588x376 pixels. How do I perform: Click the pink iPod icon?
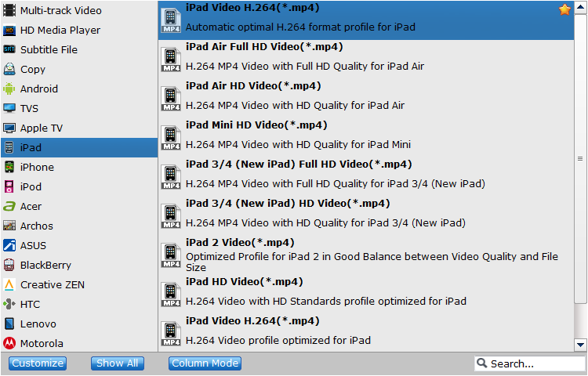click(9, 186)
